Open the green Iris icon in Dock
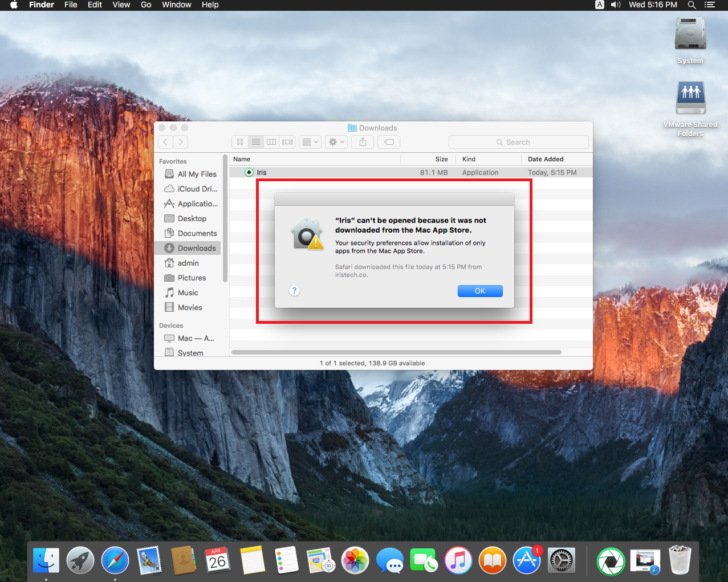The image size is (728, 582). [611, 561]
